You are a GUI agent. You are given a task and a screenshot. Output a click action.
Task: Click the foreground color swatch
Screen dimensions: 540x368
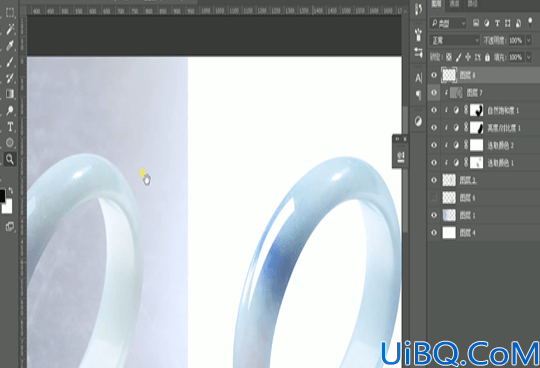pyautogui.click(x=2, y=196)
